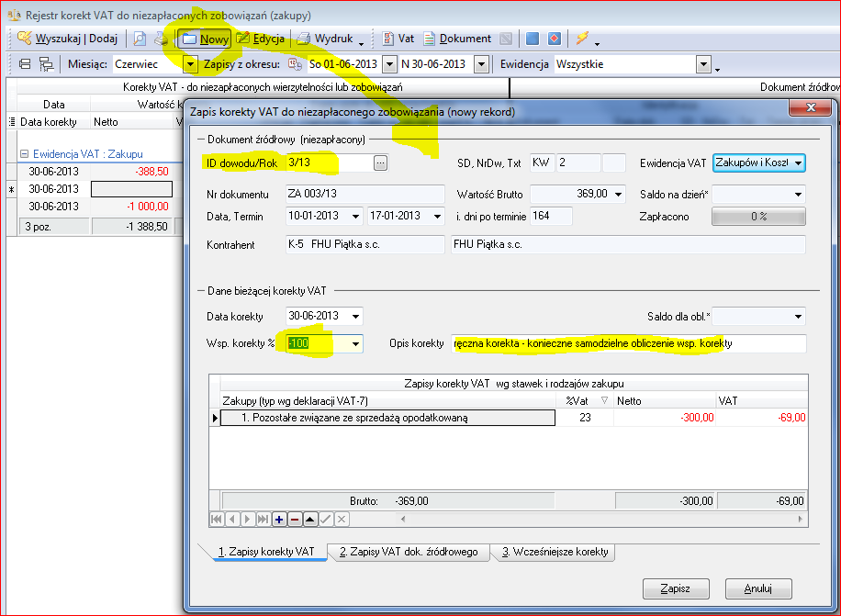Open the Wsp. korekty % dropdown
This screenshot has width=841, height=616.
pyautogui.click(x=355, y=343)
